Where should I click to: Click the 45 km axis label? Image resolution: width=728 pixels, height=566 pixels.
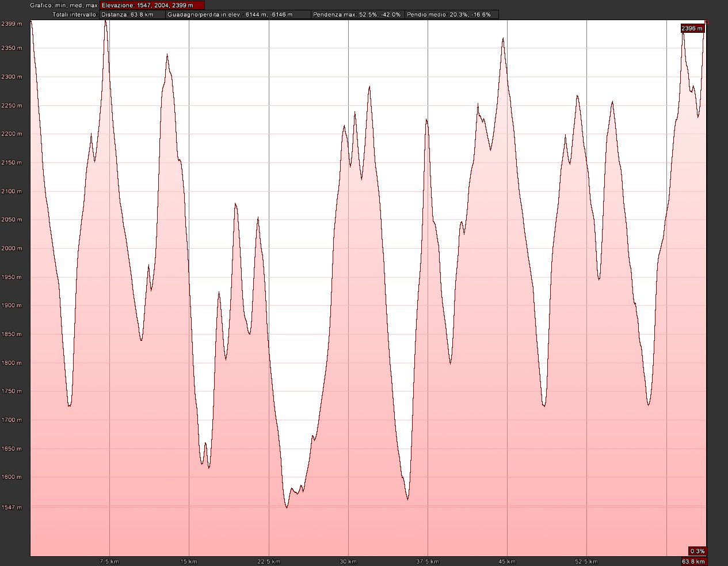(507, 561)
